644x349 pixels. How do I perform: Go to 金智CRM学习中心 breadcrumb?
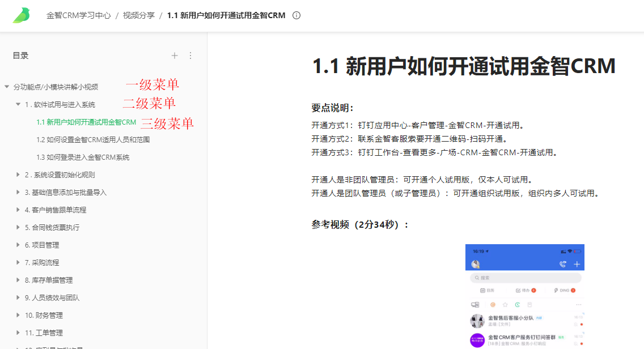coord(78,16)
